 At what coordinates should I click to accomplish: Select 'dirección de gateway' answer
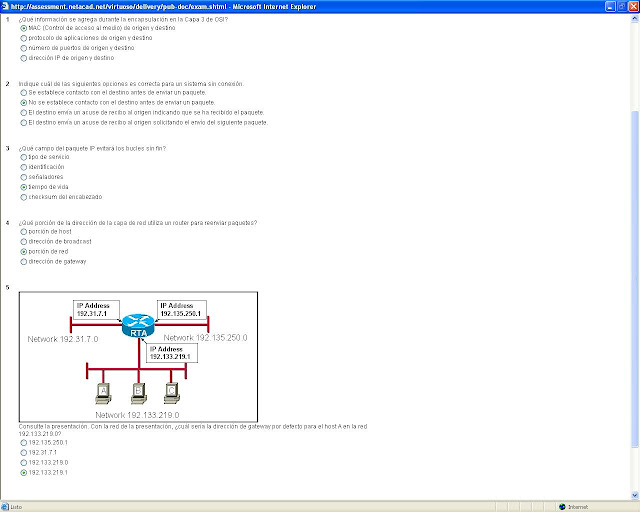click(x=24, y=262)
